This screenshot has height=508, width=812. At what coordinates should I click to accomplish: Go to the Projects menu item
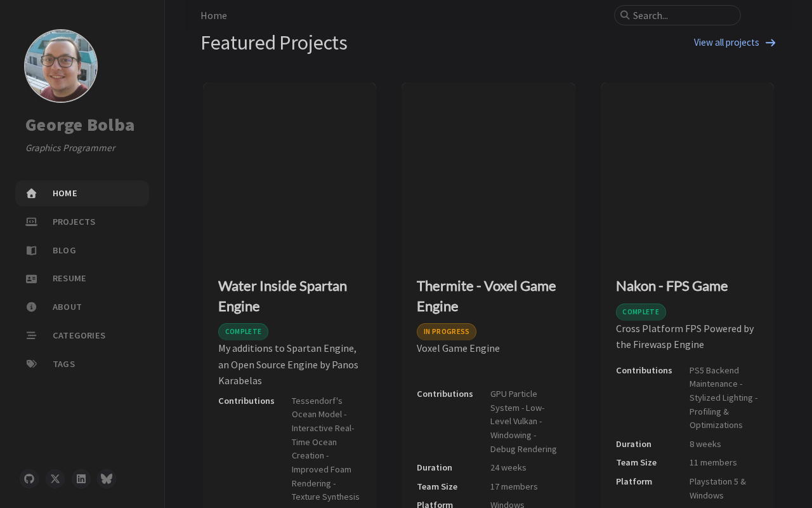[x=74, y=222]
